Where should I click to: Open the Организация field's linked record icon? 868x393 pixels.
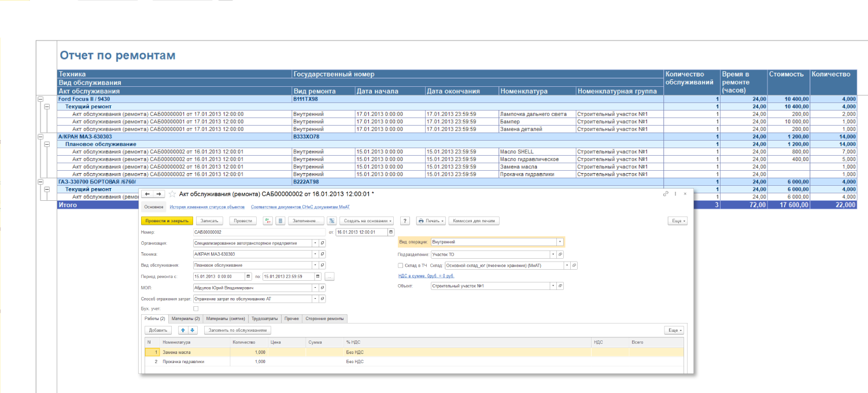point(323,243)
